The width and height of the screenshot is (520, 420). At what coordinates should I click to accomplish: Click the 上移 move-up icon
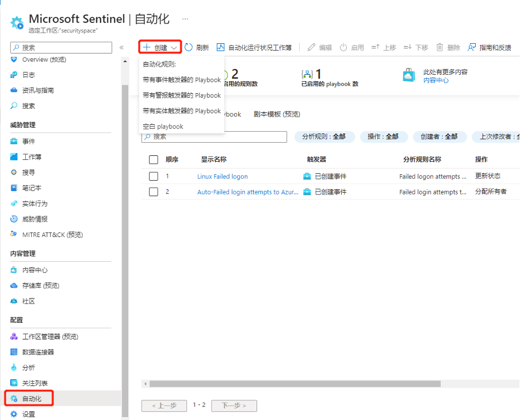(376, 47)
